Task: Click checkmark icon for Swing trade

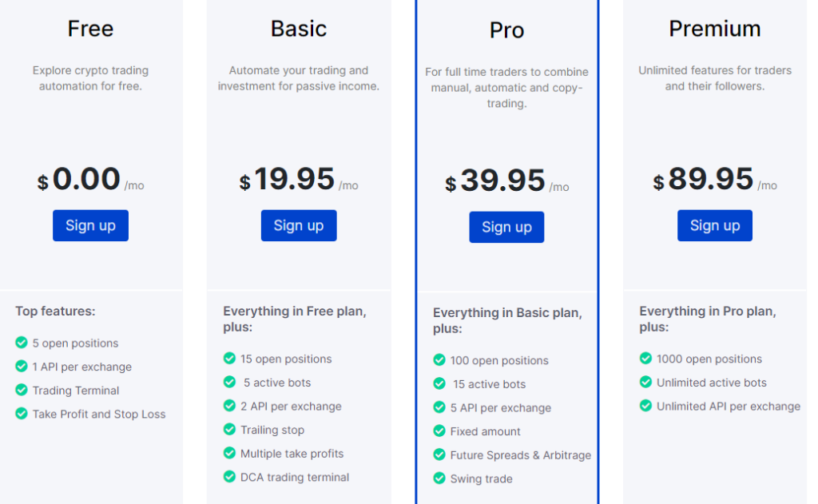Action: pos(439,478)
